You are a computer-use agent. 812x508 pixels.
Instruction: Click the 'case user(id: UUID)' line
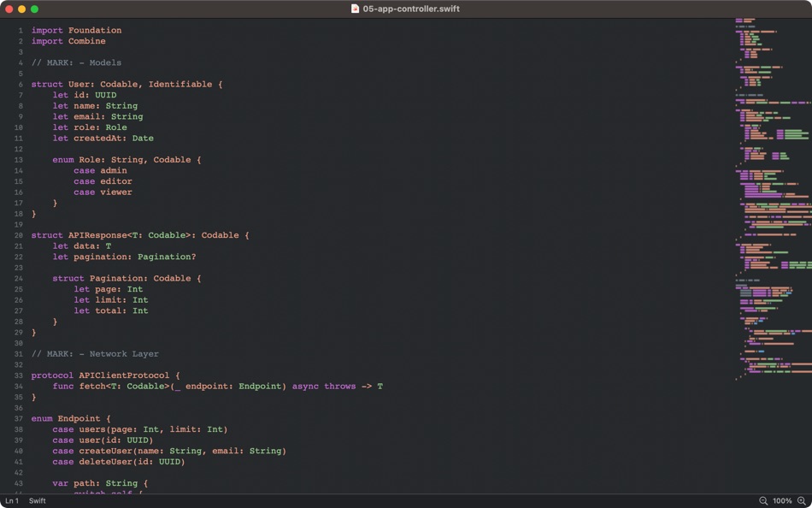(x=103, y=440)
